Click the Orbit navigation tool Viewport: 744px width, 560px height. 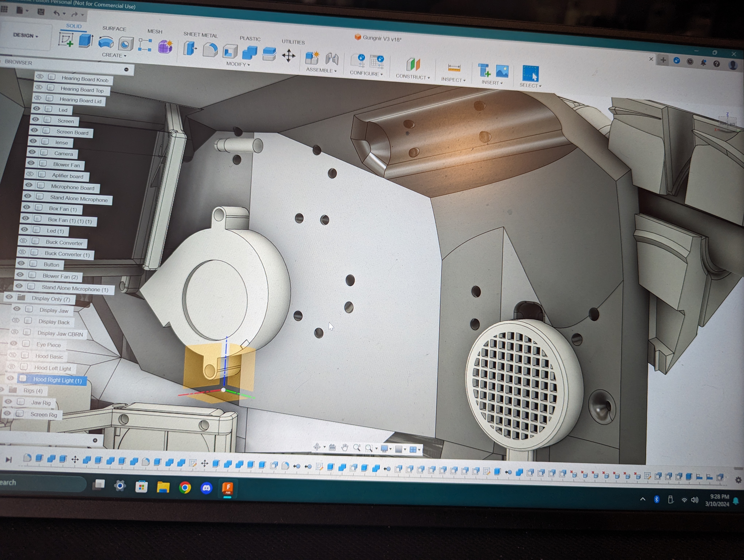(317, 446)
